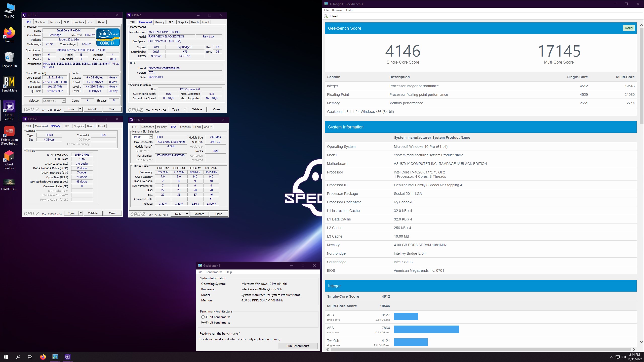Open Help menu in small Geekbench 3 window
This screenshot has height=362, width=644.
229,272
